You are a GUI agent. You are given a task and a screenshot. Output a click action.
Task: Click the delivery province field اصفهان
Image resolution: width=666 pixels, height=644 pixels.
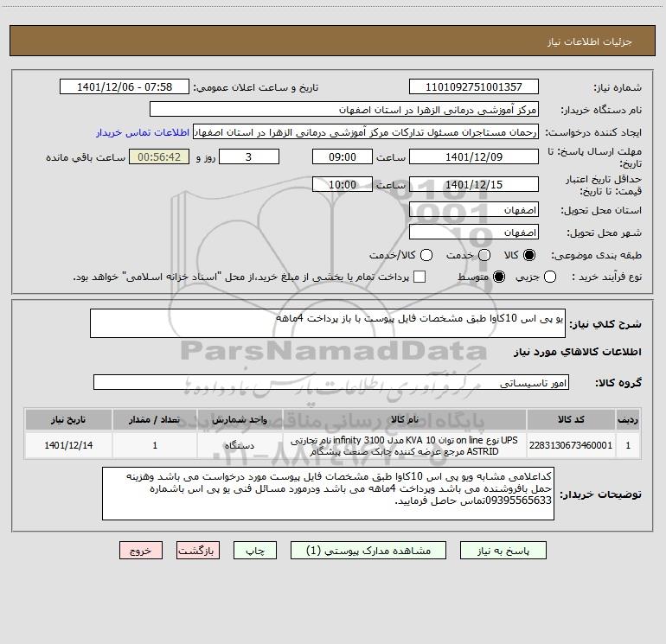(x=474, y=210)
